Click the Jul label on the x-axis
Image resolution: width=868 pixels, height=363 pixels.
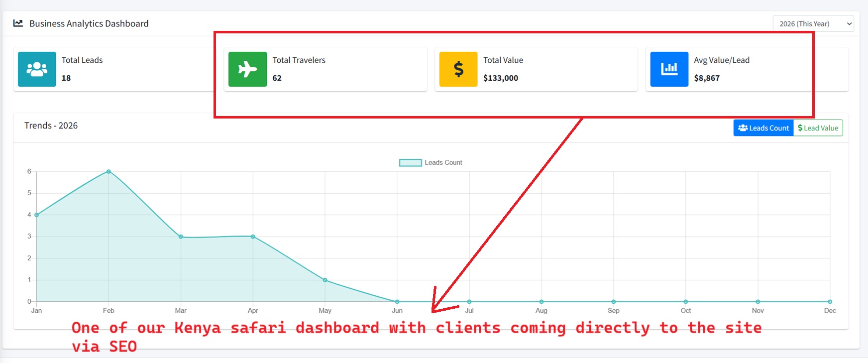click(x=469, y=311)
